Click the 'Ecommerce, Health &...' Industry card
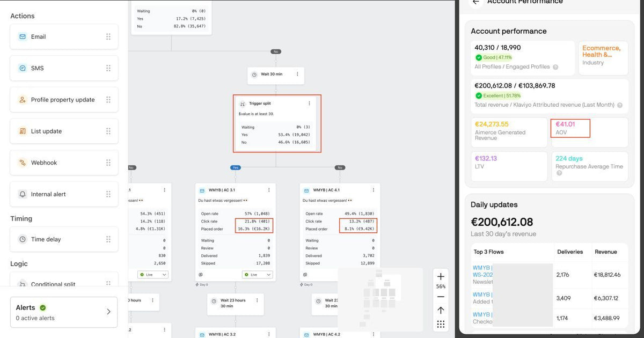The height and width of the screenshot is (338, 644). click(603, 58)
